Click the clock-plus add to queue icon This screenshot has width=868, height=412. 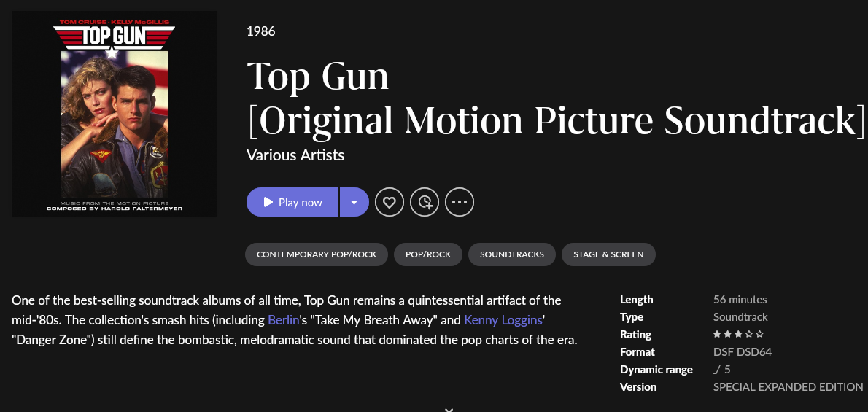pos(425,202)
